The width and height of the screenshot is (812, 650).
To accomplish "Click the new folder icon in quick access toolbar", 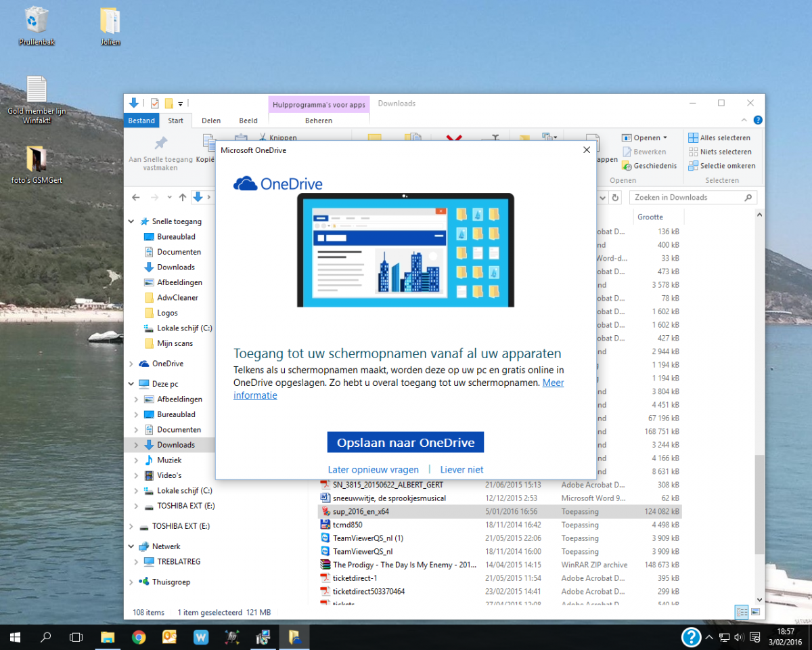I will pos(169,104).
